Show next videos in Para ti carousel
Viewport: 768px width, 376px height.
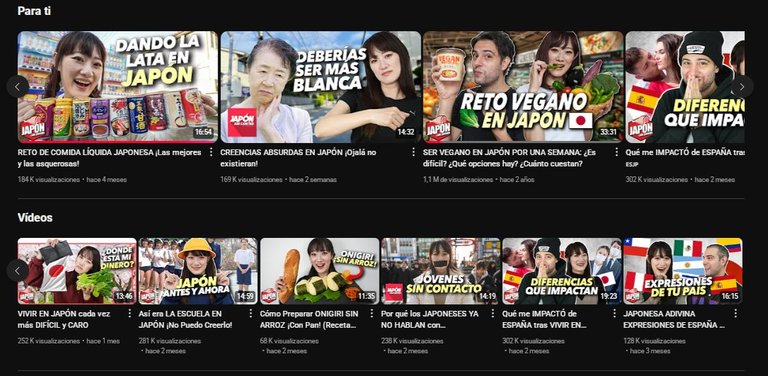pyautogui.click(x=742, y=87)
